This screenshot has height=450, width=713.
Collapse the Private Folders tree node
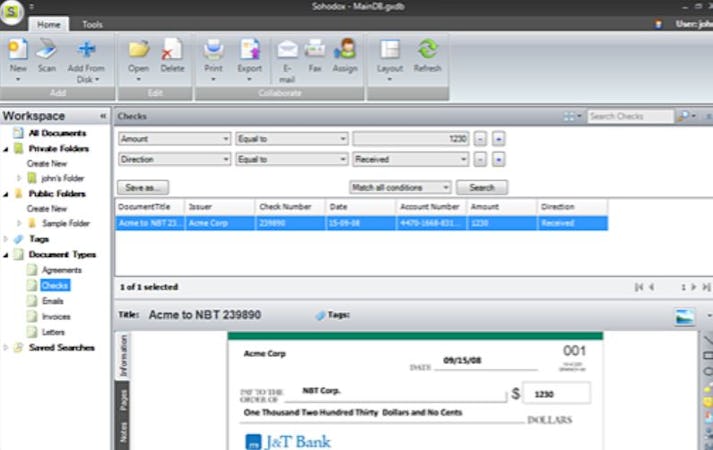tap(6, 149)
